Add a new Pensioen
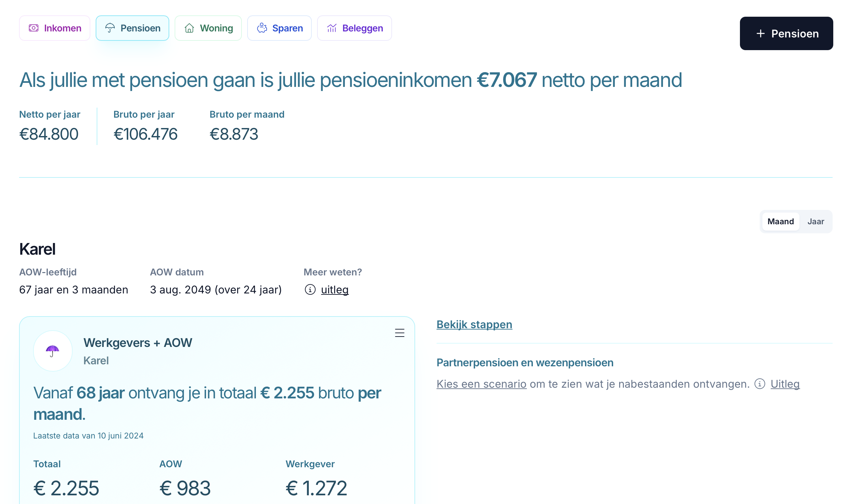The width and height of the screenshot is (853, 504). 786,34
